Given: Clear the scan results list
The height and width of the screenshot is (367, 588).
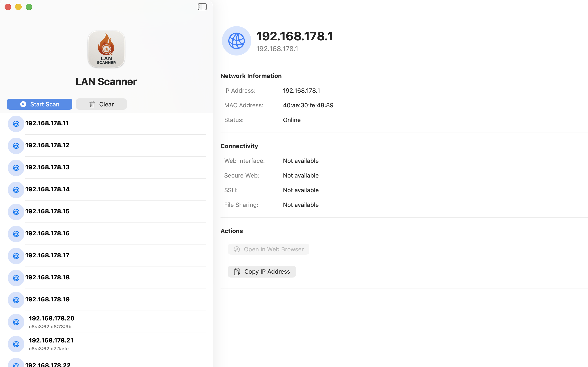Looking at the screenshot, I should [x=101, y=104].
